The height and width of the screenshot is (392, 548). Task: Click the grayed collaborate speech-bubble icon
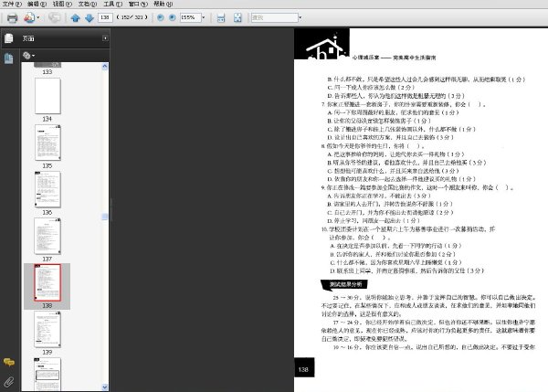point(54,17)
